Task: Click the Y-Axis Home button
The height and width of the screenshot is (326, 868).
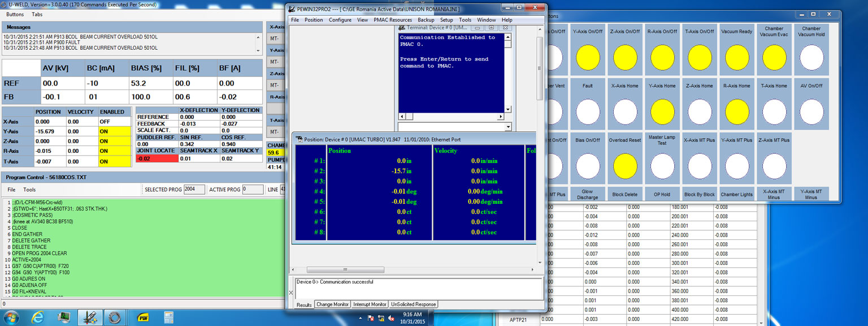Action: pos(662,112)
